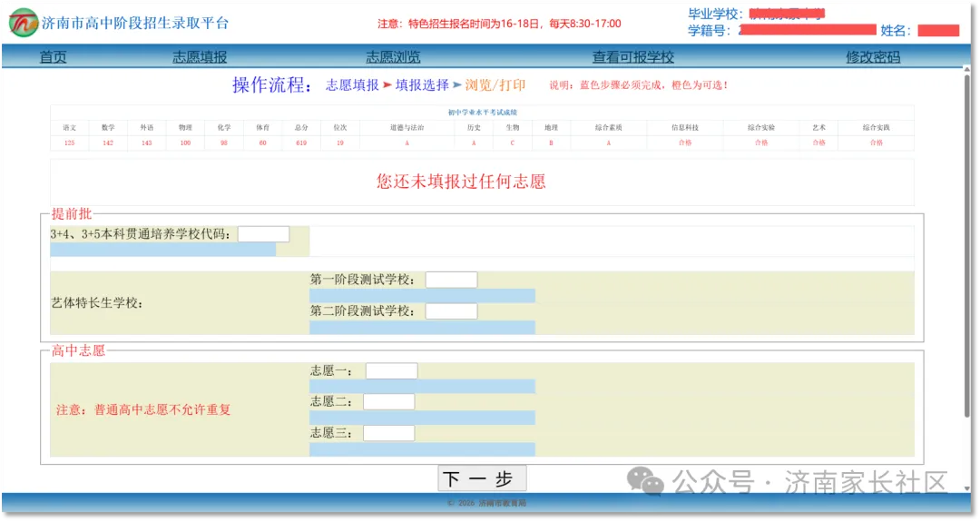The image size is (980, 522).
Task: Click the 初中学业水平考试成绩 table heading
Action: pos(482,113)
